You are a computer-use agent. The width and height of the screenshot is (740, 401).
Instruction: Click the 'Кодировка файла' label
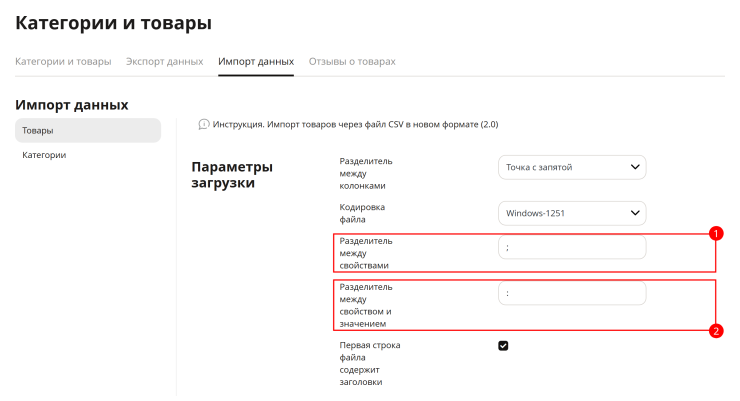pos(362,213)
